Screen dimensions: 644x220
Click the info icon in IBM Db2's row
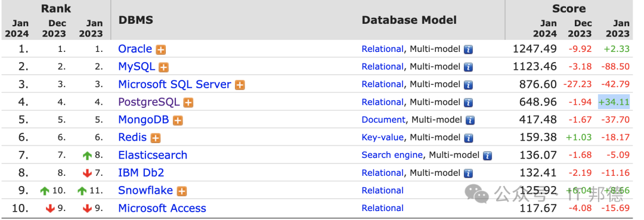pyautogui.click(x=468, y=173)
